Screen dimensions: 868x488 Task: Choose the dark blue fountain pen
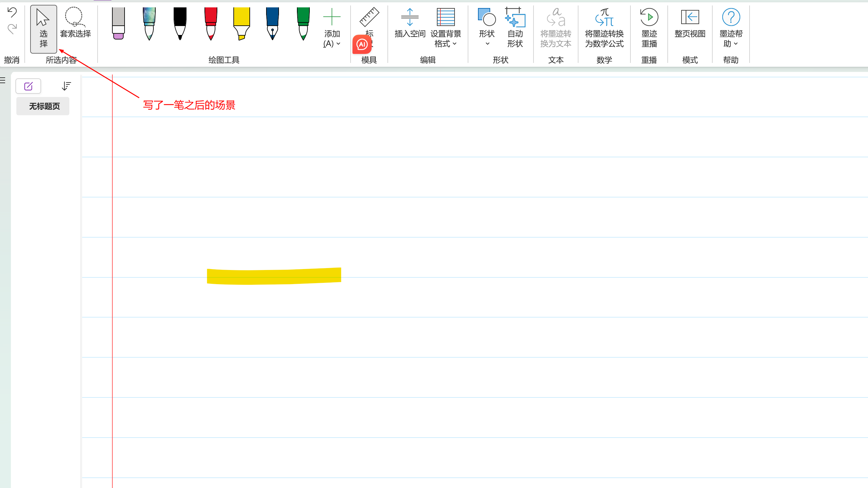click(x=272, y=23)
